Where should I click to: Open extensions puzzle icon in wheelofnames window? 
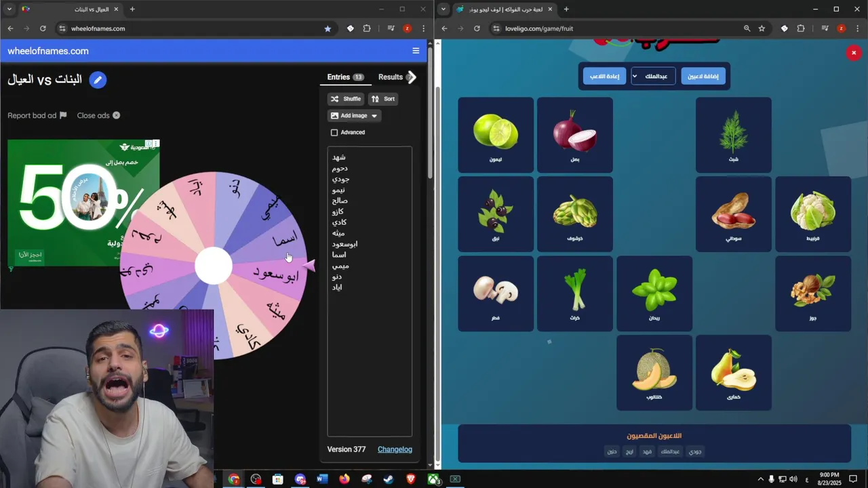pyautogui.click(x=367, y=28)
